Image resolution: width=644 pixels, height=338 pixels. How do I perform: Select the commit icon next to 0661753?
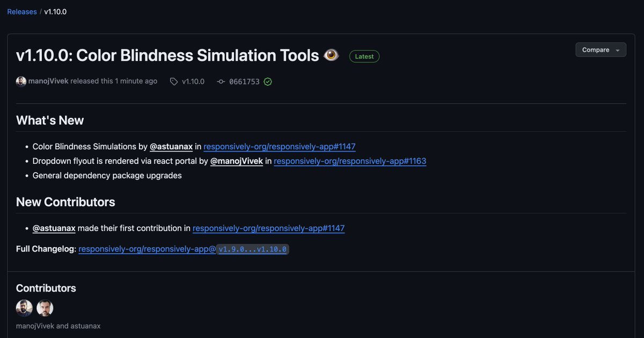coord(221,81)
